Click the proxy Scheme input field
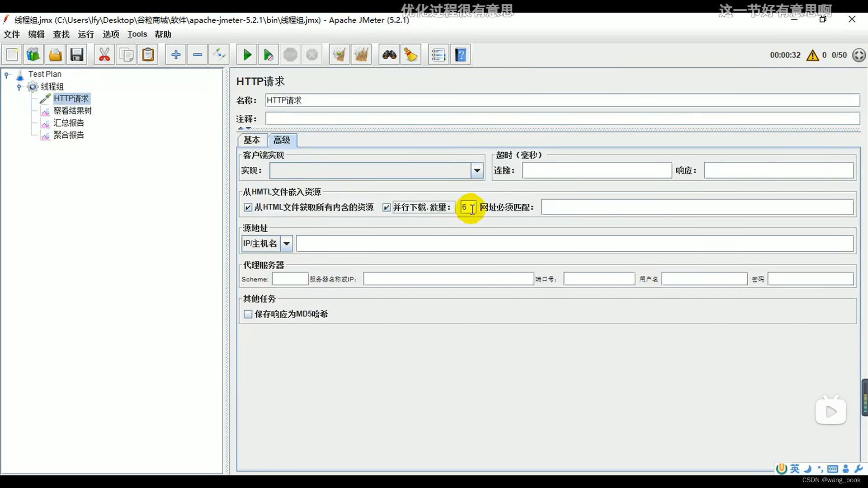Image resolution: width=868 pixels, height=488 pixels. [290, 279]
